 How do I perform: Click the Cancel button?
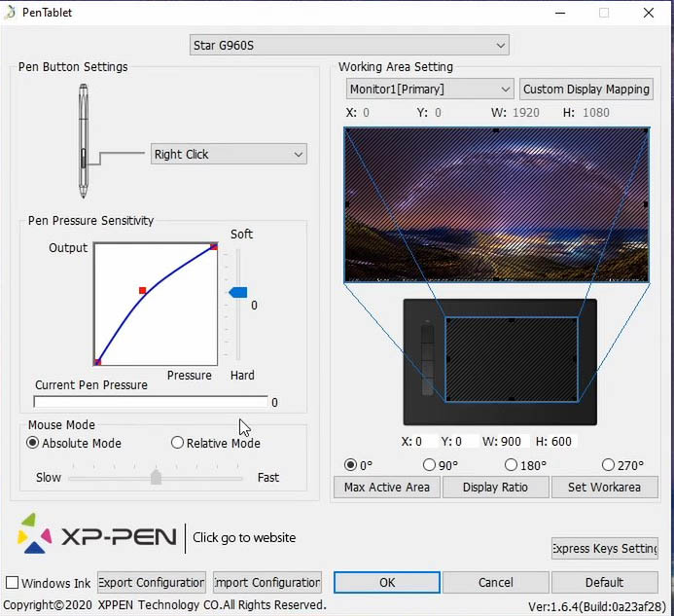pyautogui.click(x=496, y=583)
